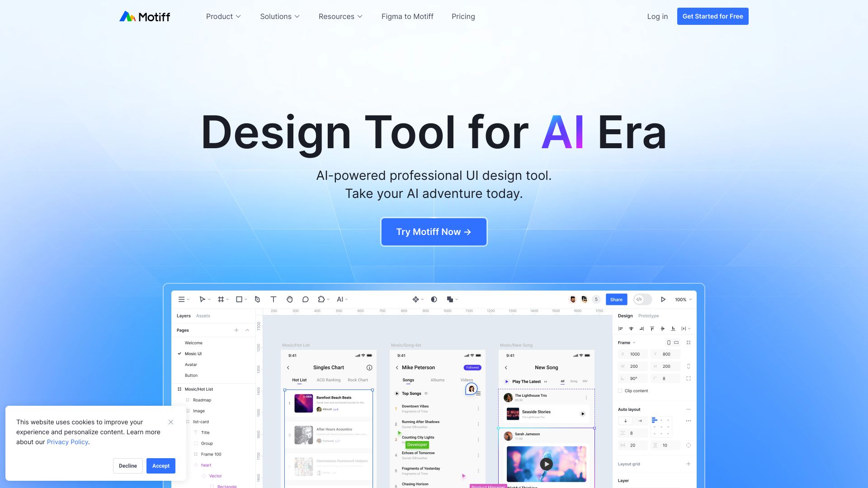Click the AI tool icon in toolbar
This screenshot has height=488, width=868.
click(340, 299)
